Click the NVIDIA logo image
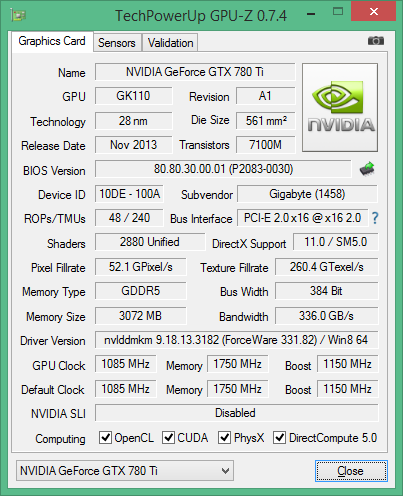The width and height of the screenshot is (403, 496). pos(340,108)
